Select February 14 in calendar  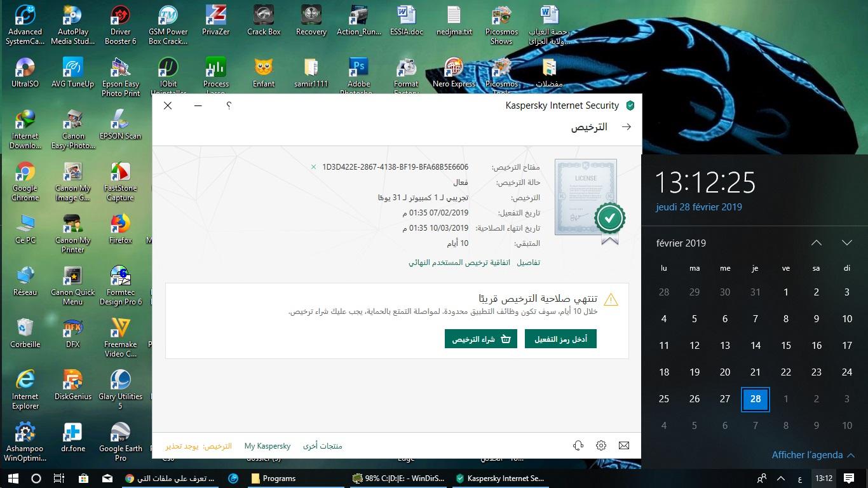(756, 346)
